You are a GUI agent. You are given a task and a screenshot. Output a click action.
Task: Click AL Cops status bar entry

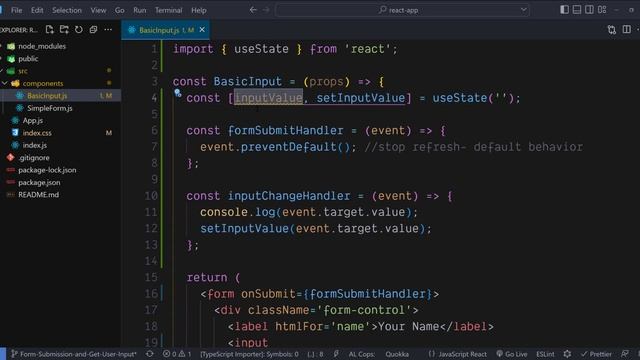click(361, 354)
